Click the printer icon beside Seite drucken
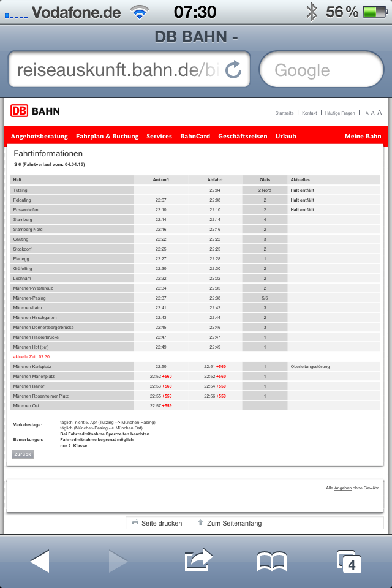This screenshot has width=392, height=588. click(135, 522)
